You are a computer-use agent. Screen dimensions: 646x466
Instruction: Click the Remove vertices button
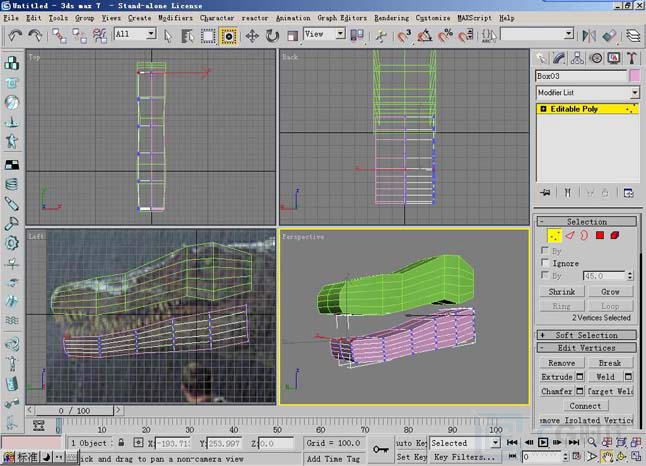point(562,363)
